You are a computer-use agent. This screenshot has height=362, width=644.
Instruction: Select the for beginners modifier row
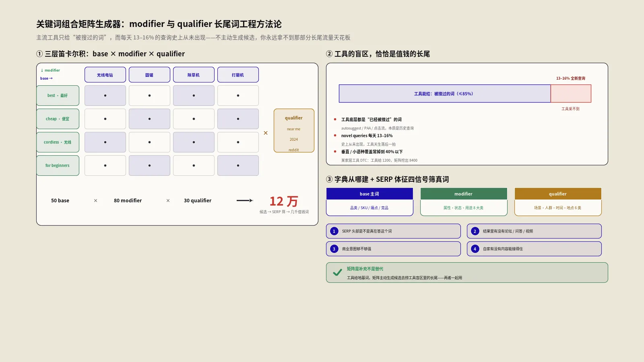(58, 165)
